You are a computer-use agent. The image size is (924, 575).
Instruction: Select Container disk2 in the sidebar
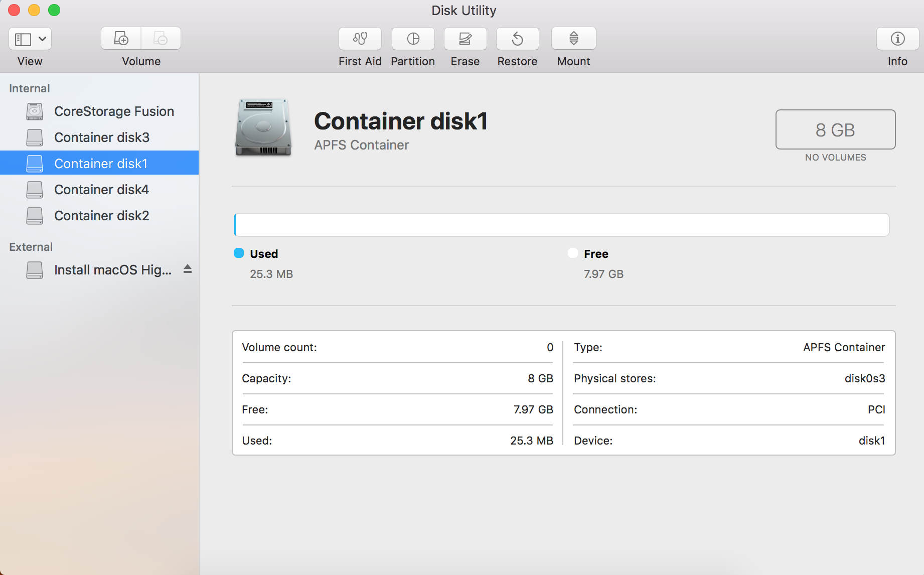coord(101,215)
